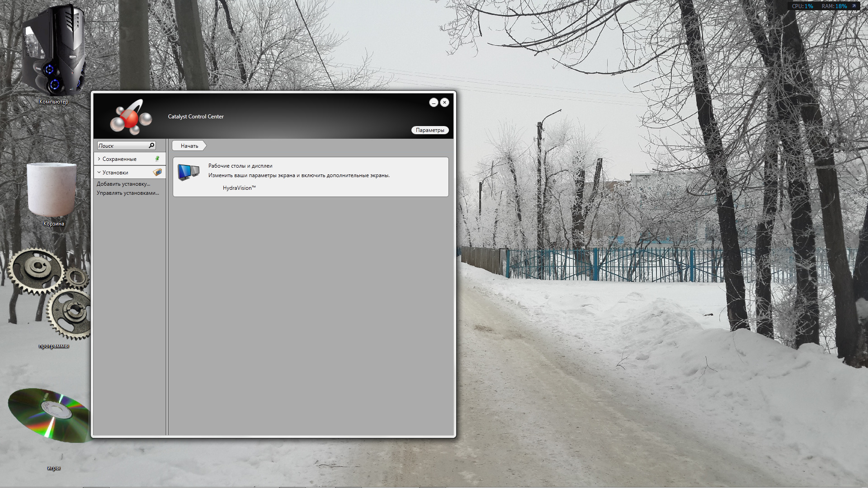The width and height of the screenshot is (868, 488).
Task: Click the search magnifier icon
Action: pos(151,145)
